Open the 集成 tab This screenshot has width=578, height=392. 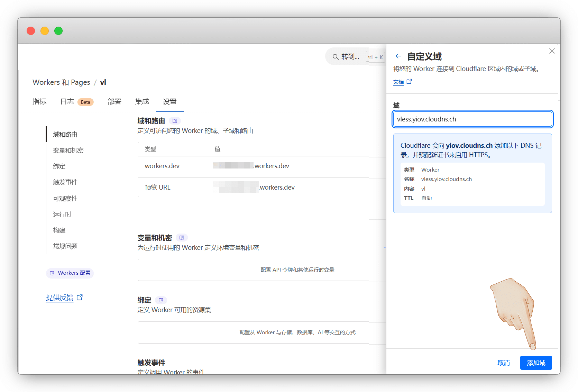tap(142, 101)
